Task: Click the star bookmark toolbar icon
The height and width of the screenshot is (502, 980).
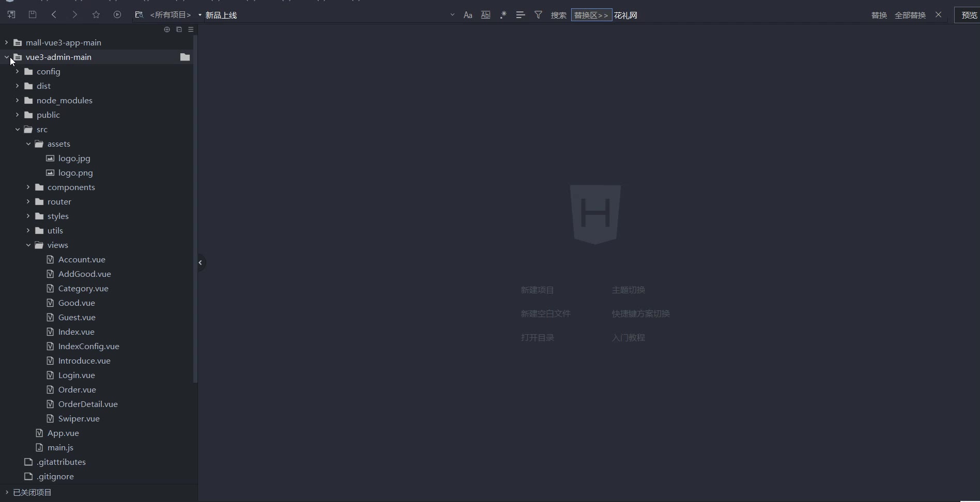Action: coord(96,15)
